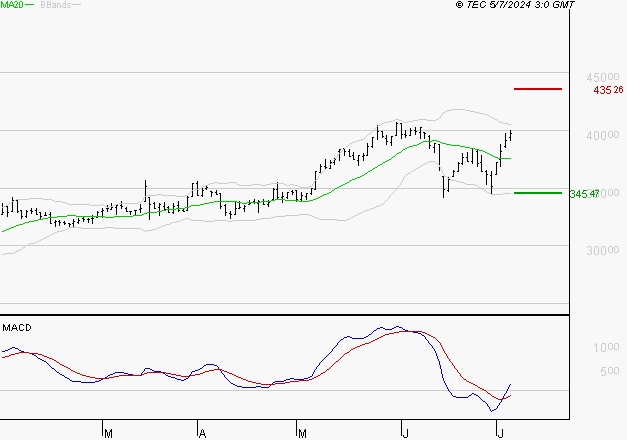
Task: Click the end of blue MACD line
Action: 510,384
